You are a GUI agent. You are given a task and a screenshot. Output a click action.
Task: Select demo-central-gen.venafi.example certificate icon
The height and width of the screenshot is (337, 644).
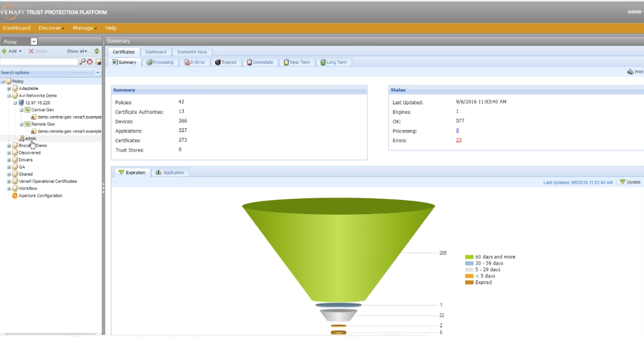point(34,117)
